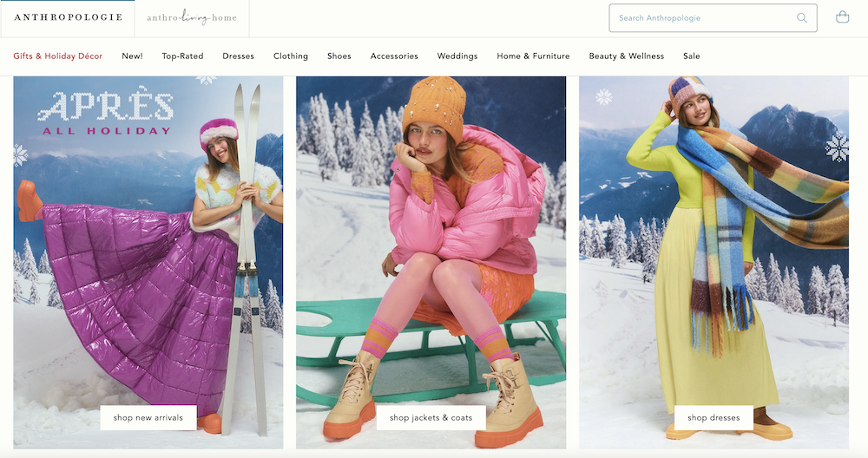
Task: Open the Accessories menu
Action: click(x=394, y=56)
